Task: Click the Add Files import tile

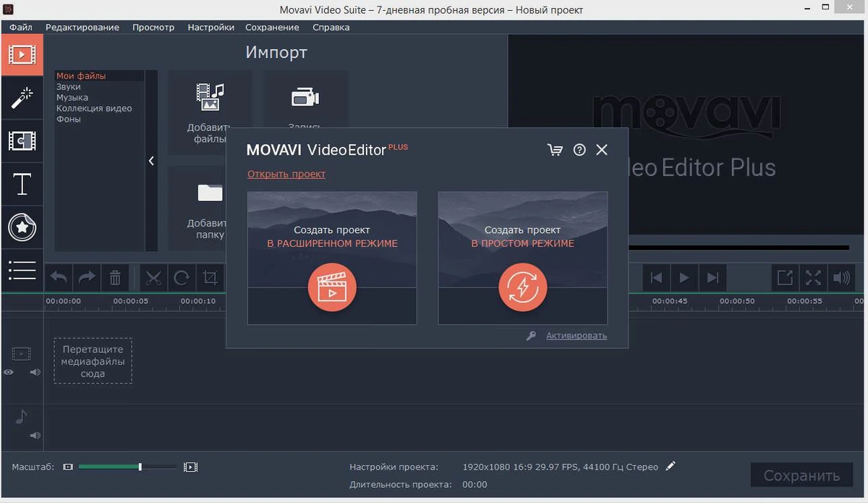Action: (x=210, y=112)
